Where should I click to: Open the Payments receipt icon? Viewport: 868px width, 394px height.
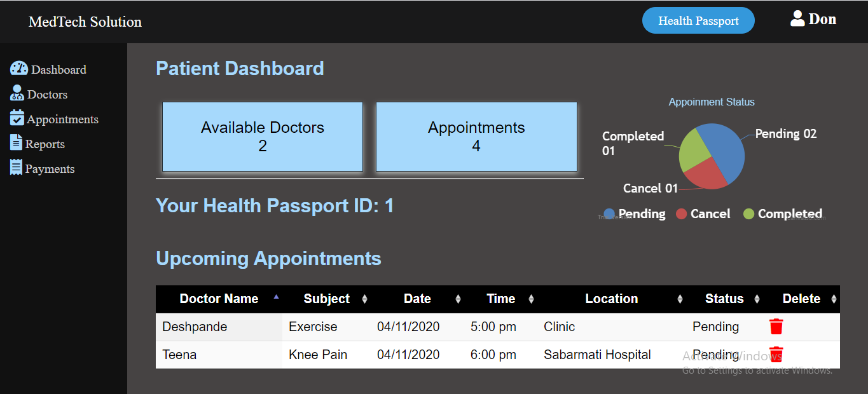(x=16, y=168)
